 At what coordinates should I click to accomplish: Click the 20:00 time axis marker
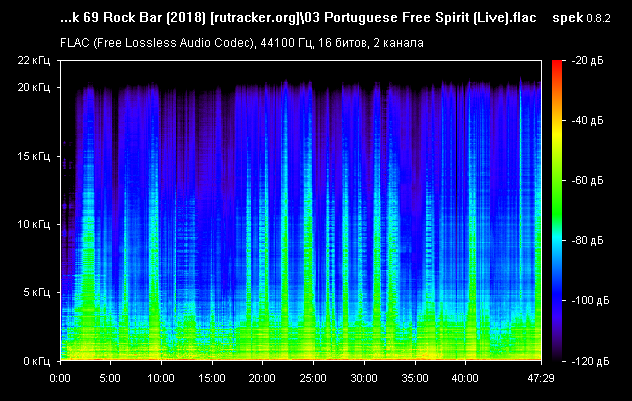coord(263,379)
